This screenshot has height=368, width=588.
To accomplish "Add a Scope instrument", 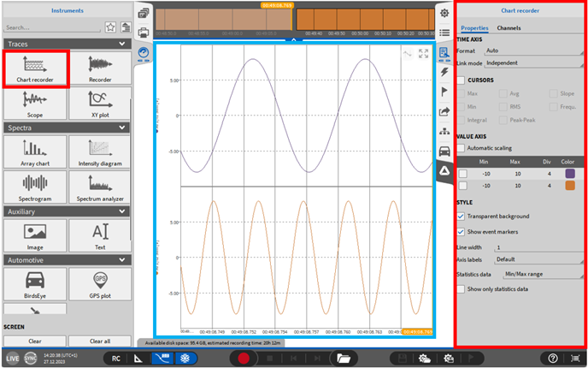I will [x=34, y=103].
